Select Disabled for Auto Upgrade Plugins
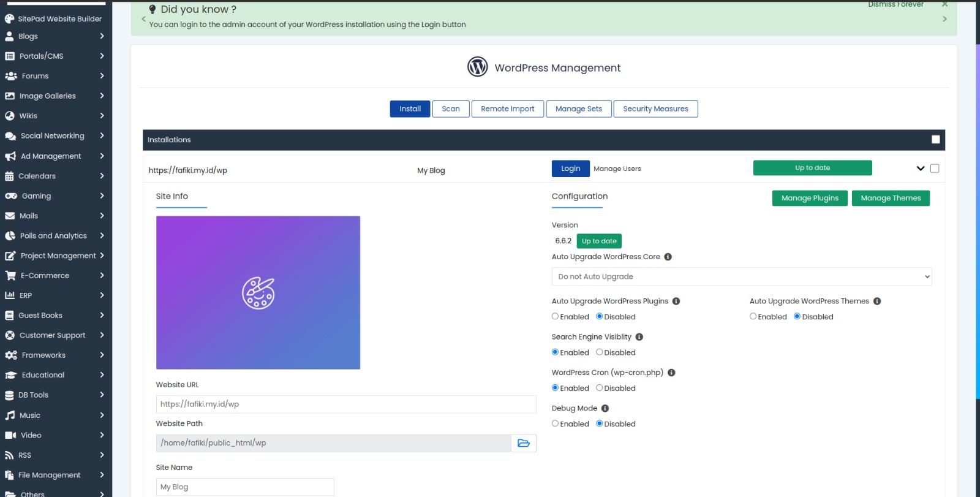This screenshot has height=497, width=980. point(600,316)
